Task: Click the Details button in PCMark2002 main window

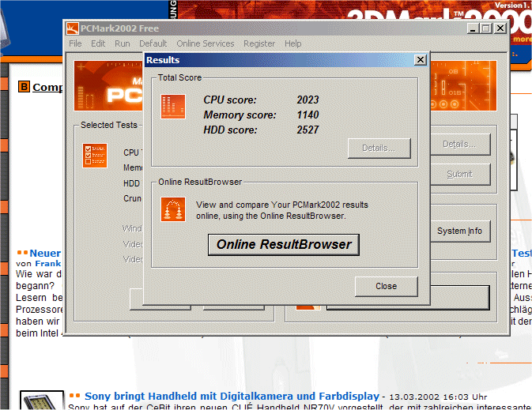Action: click(x=460, y=144)
